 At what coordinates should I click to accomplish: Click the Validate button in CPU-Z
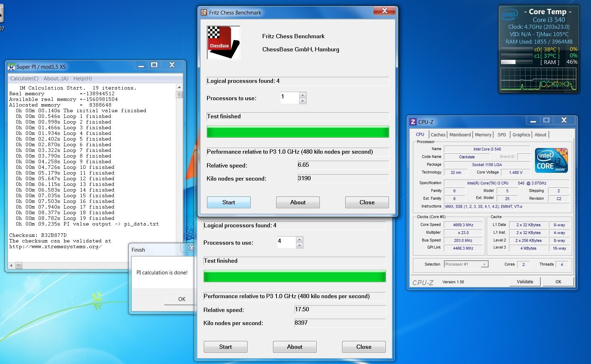pos(525,281)
